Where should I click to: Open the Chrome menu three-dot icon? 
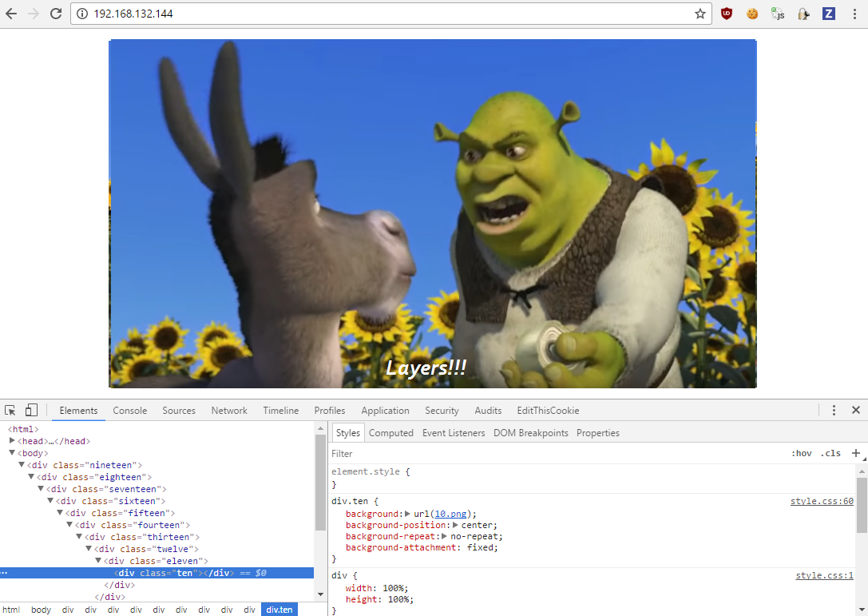click(x=854, y=14)
